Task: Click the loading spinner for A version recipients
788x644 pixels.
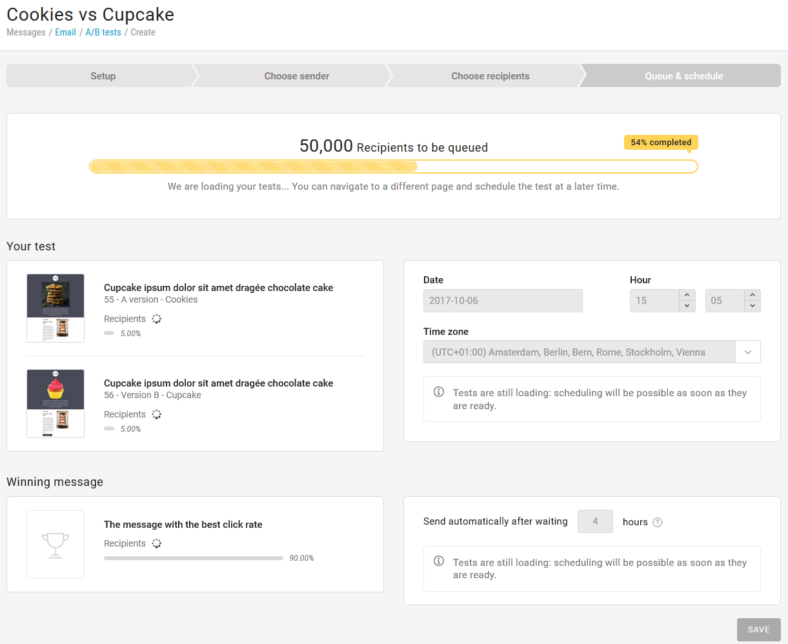Action: [157, 319]
